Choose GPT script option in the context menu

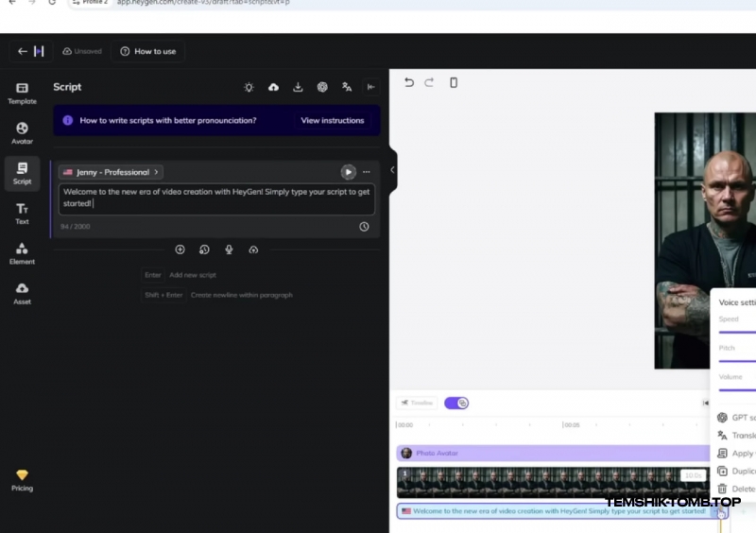coord(737,418)
